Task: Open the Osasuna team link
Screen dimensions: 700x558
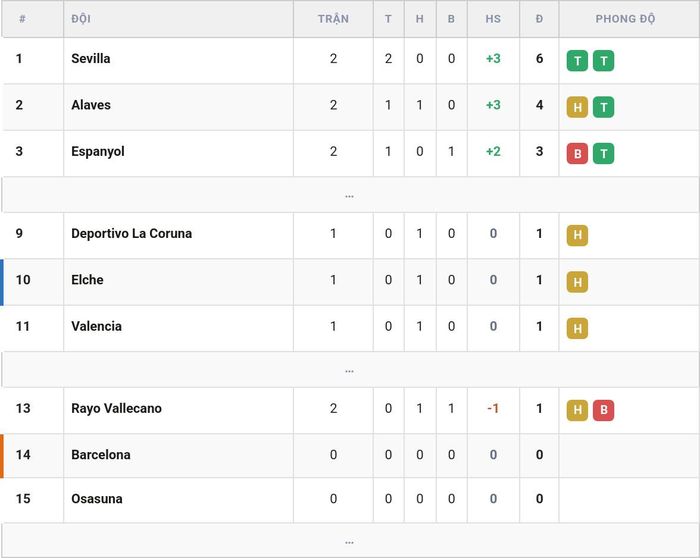Action: (x=97, y=499)
